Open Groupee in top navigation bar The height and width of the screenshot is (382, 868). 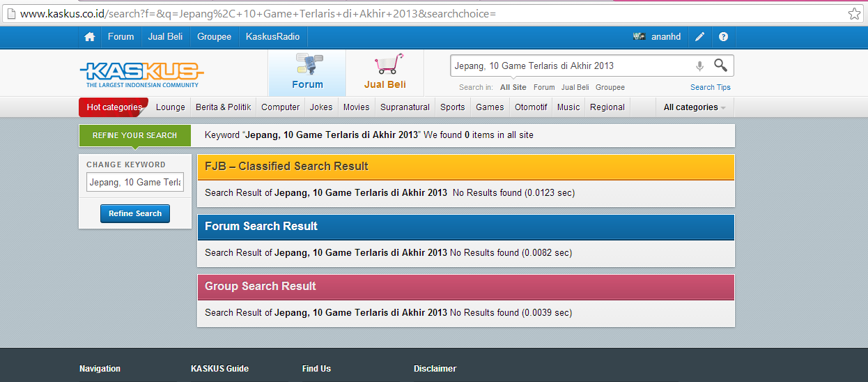pos(214,37)
